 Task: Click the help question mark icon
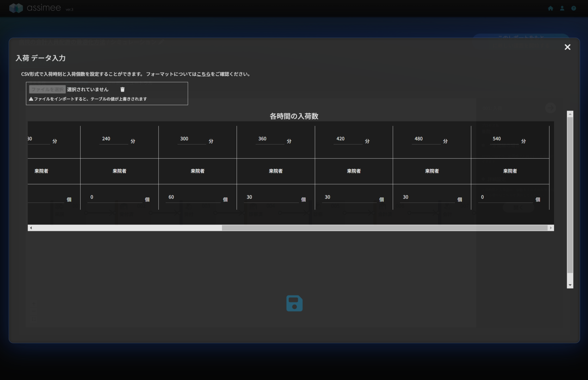tap(574, 8)
